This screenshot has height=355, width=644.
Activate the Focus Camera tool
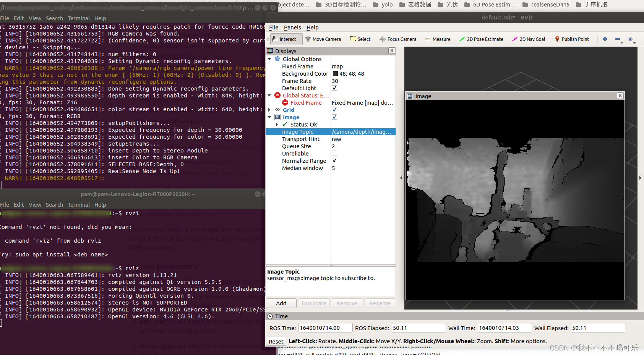pos(398,39)
